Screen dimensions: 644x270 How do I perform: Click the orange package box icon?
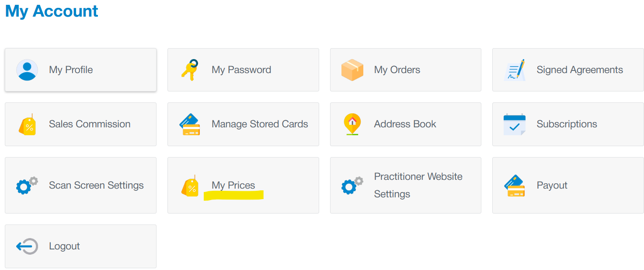click(352, 70)
